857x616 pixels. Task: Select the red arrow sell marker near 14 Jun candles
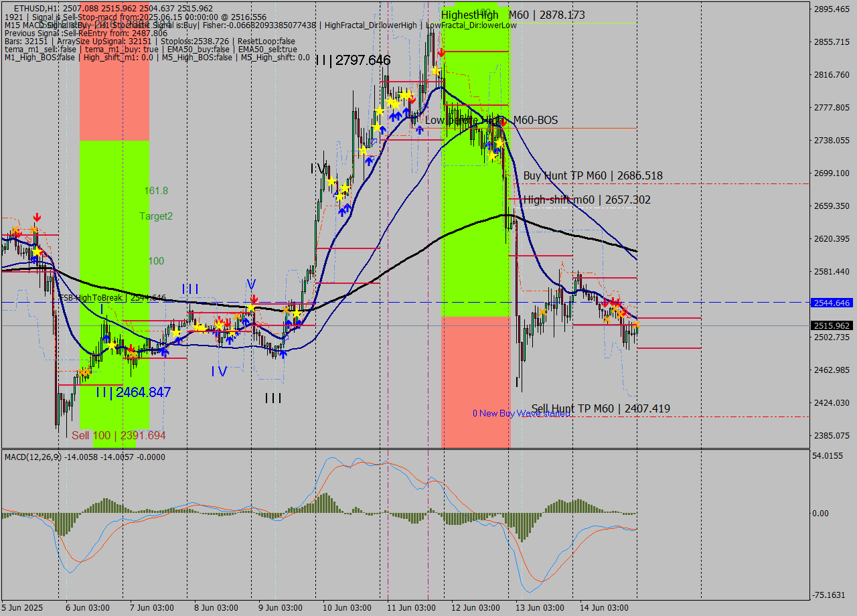click(x=606, y=303)
